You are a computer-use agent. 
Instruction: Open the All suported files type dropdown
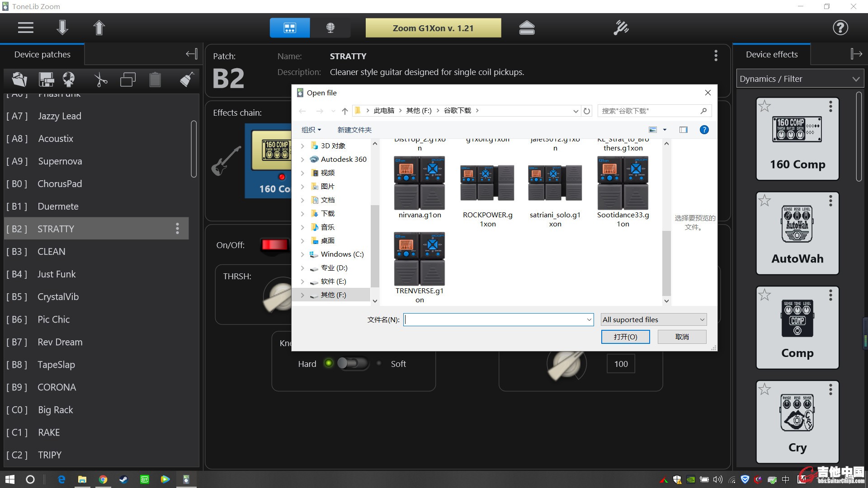click(x=654, y=319)
